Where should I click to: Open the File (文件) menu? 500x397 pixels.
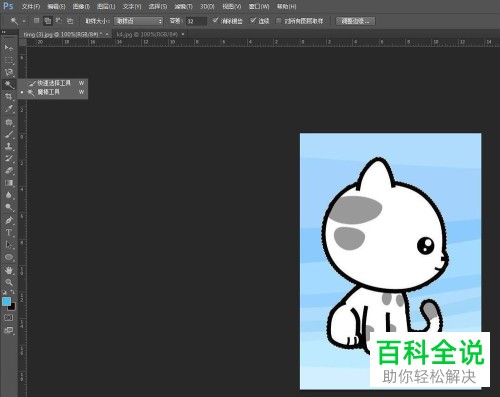click(31, 6)
